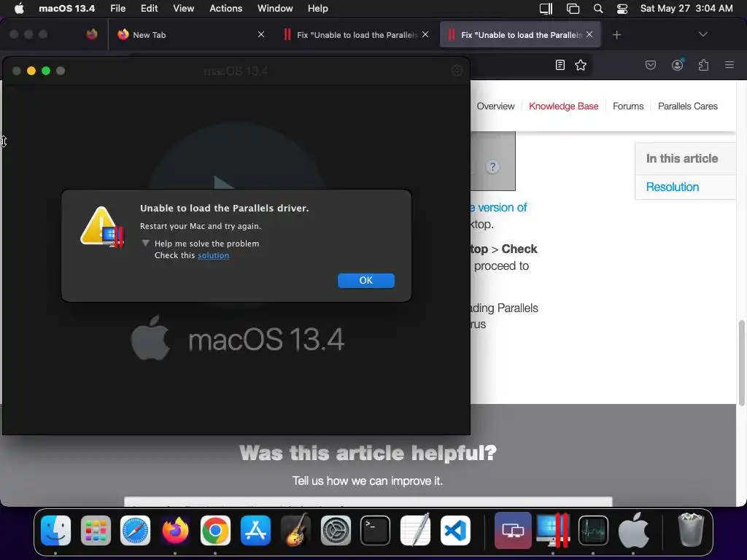Collapse the 'Help me solve the problem' triangle
This screenshot has height=560, width=747.
coord(145,244)
